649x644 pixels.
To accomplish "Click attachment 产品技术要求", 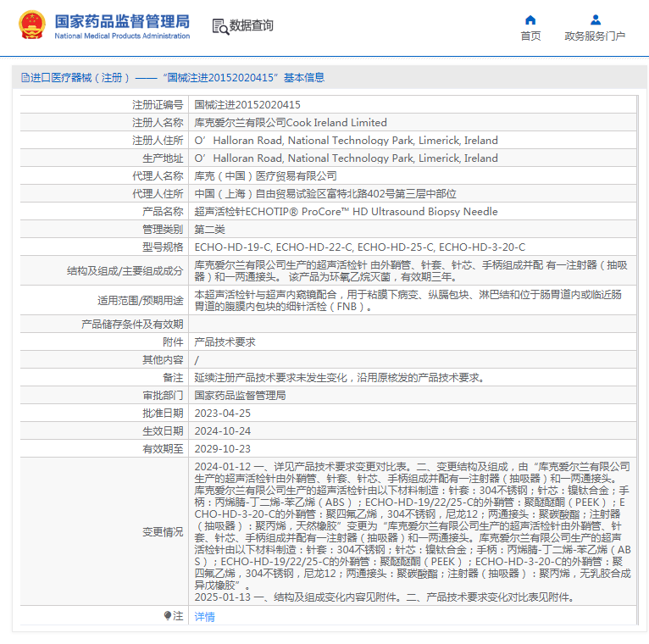I will tap(225, 341).
